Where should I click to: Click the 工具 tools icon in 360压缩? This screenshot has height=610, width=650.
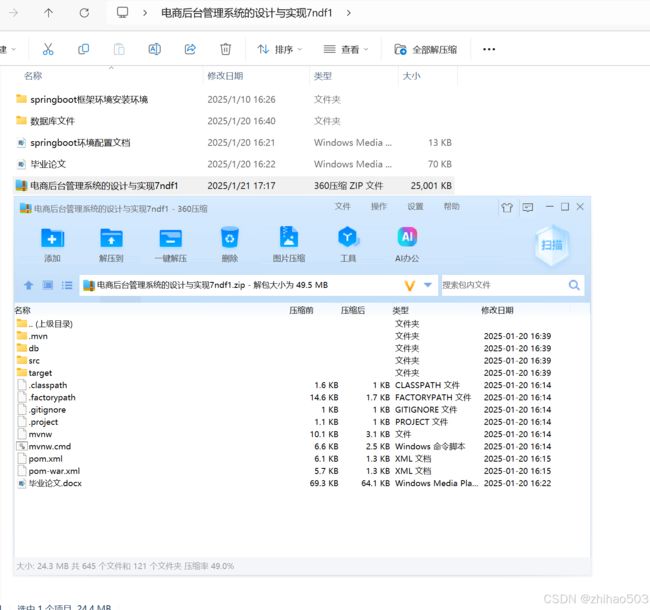348,244
